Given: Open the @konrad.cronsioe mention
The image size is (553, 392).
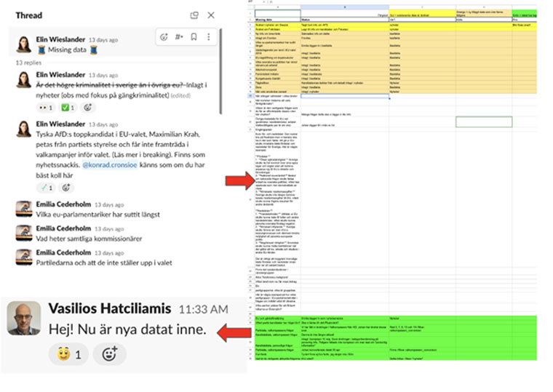Looking at the screenshot, I should [110, 165].
